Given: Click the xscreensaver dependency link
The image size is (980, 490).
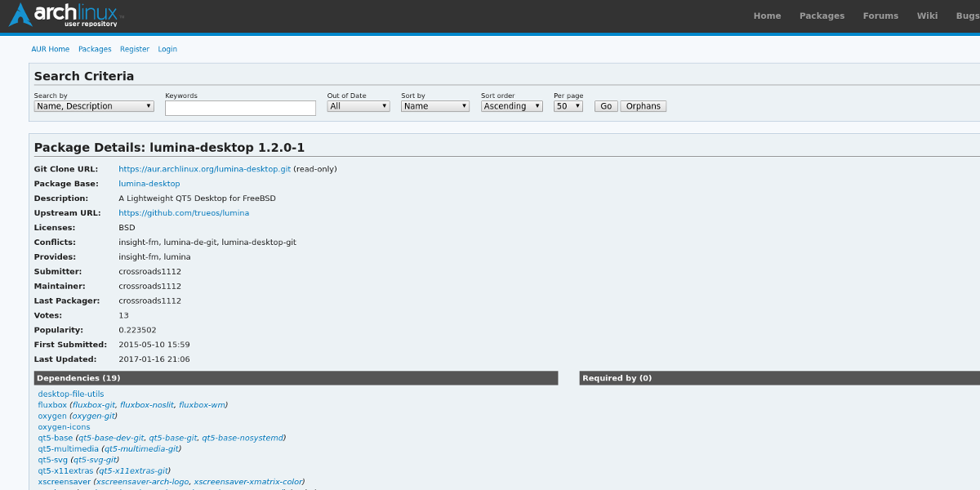Looking at the screenshot, I should (63, 482).
